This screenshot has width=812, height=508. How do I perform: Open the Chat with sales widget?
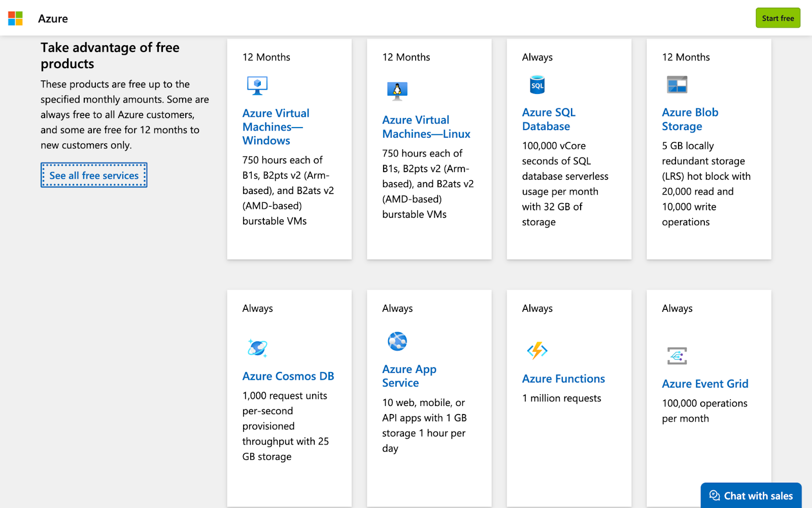(x=751, y=495)
